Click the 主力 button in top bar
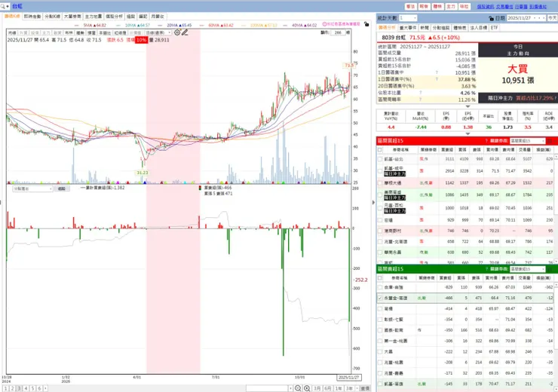Screen dimensions: 558x392 (451, 6)
